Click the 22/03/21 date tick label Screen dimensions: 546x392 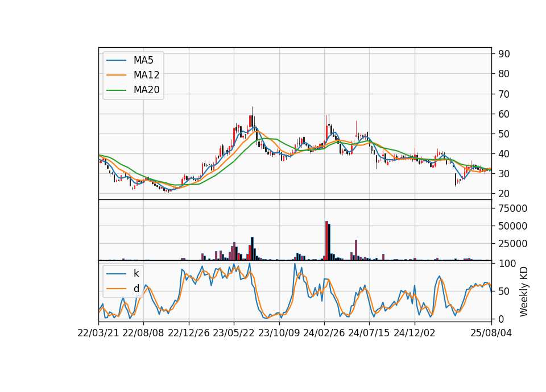[x=98, y=333]
